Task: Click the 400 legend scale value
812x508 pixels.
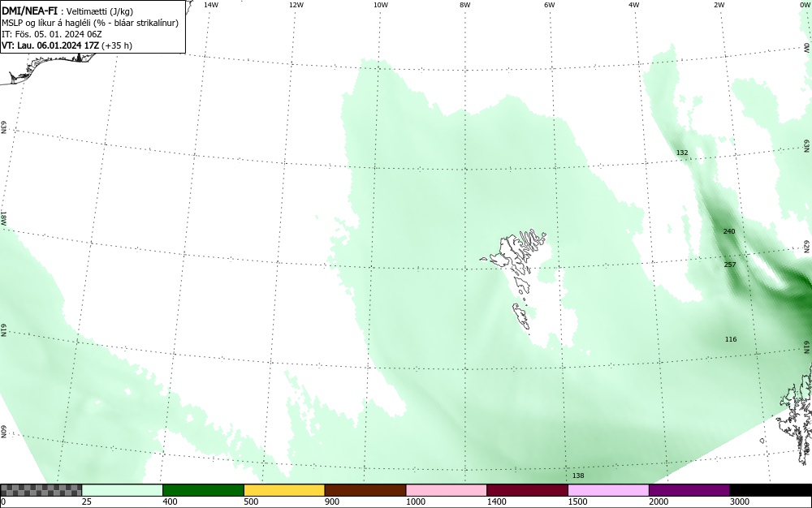Action: coord(170,502)
